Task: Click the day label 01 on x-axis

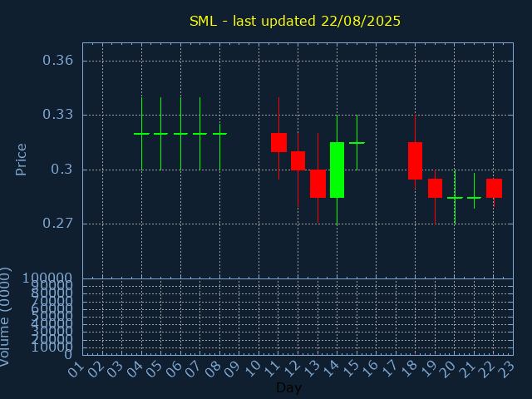Action: 76,369
